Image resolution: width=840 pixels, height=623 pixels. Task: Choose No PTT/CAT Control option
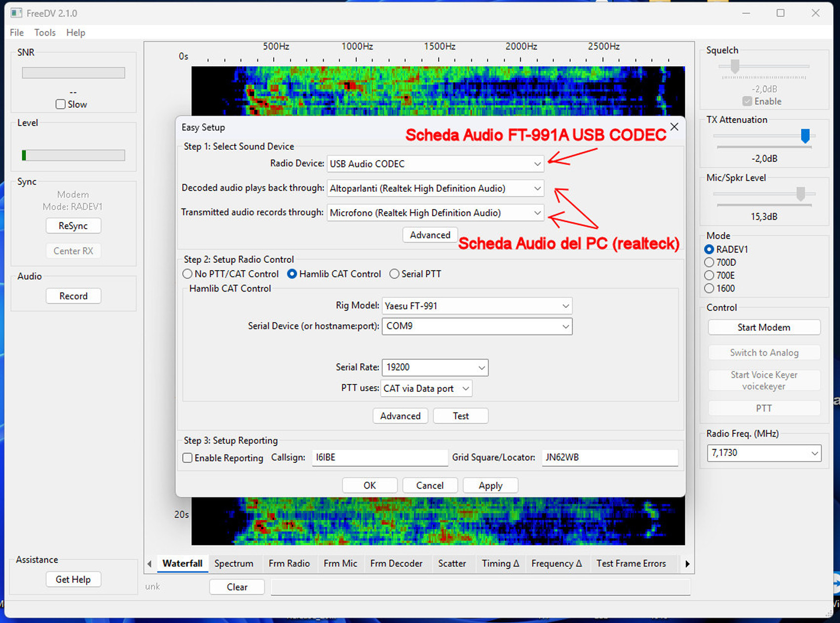[x=188, y=274]
